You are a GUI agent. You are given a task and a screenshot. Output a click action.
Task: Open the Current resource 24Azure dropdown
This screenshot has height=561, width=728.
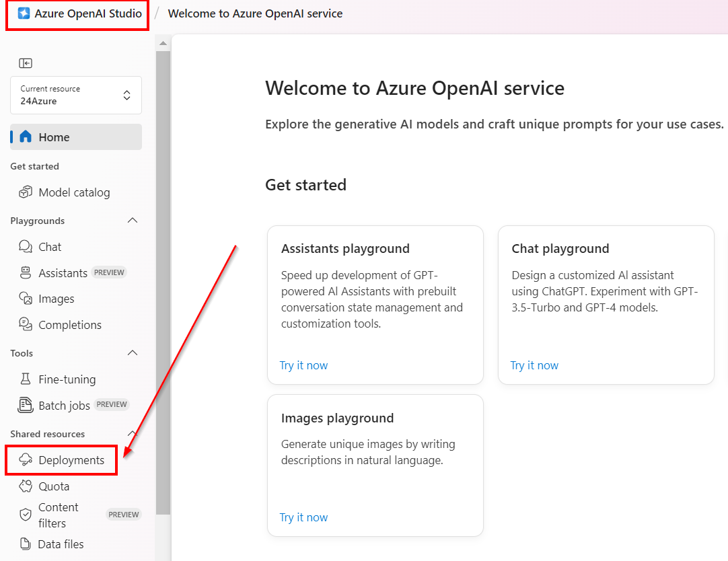76,96
